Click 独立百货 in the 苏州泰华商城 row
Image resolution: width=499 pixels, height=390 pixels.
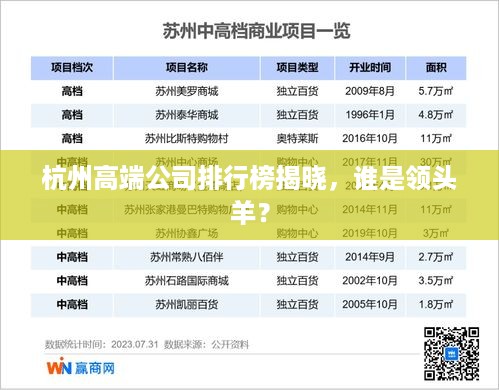click(297, 115)
